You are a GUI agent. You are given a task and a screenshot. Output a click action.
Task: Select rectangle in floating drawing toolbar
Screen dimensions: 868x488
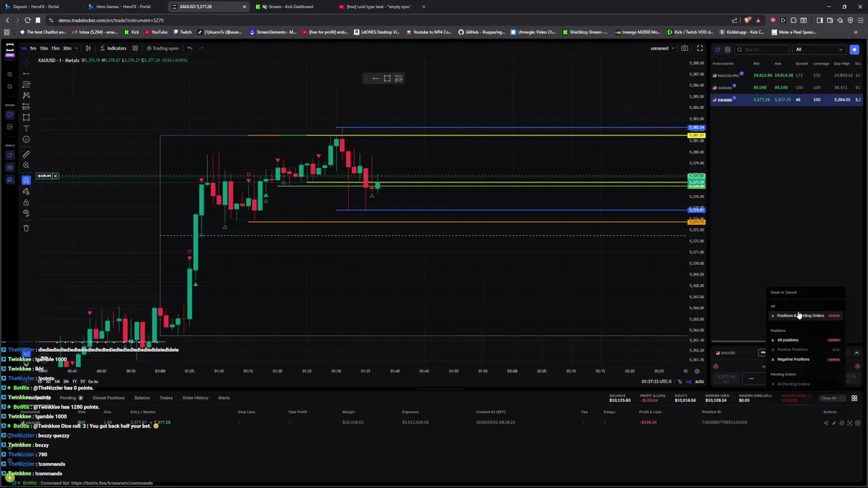pyautogui.click(x=387, y=79)
